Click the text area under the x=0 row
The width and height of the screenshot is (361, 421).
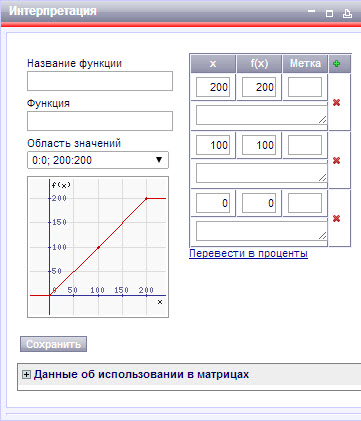[261, 231]
